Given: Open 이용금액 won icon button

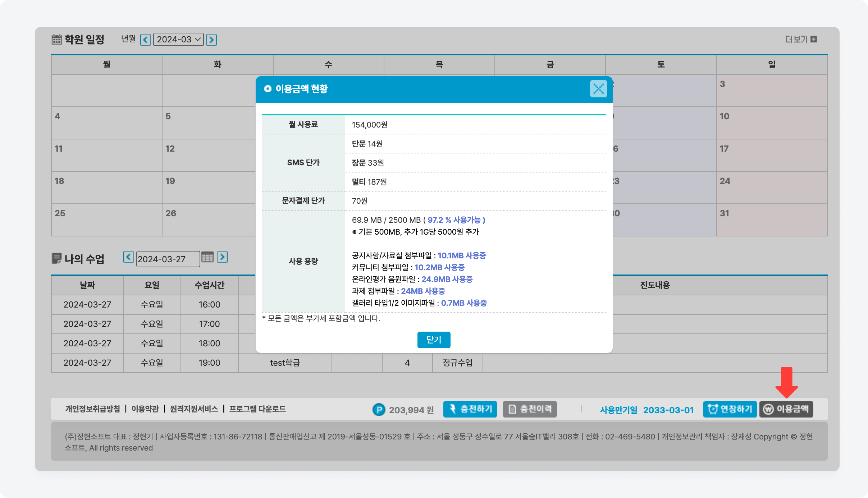Looking at the screenshot, I should (786, 409).
